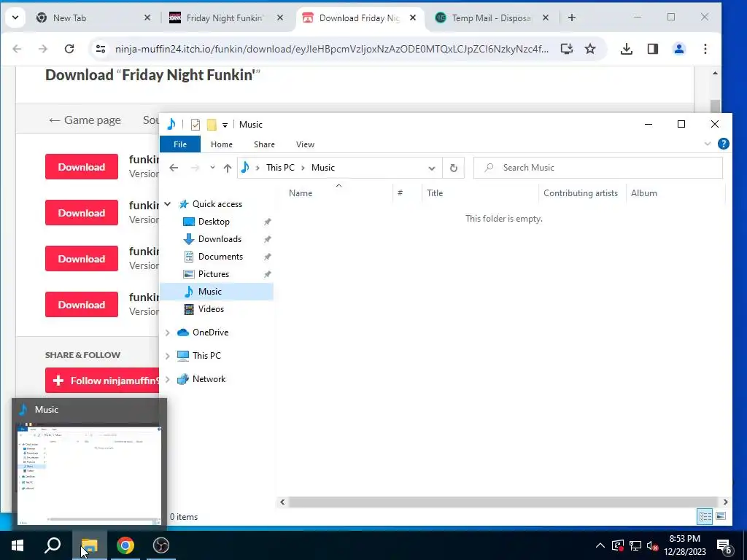Click the install app icon in address bar
747x560 pixels.
(x=566, y=49)
